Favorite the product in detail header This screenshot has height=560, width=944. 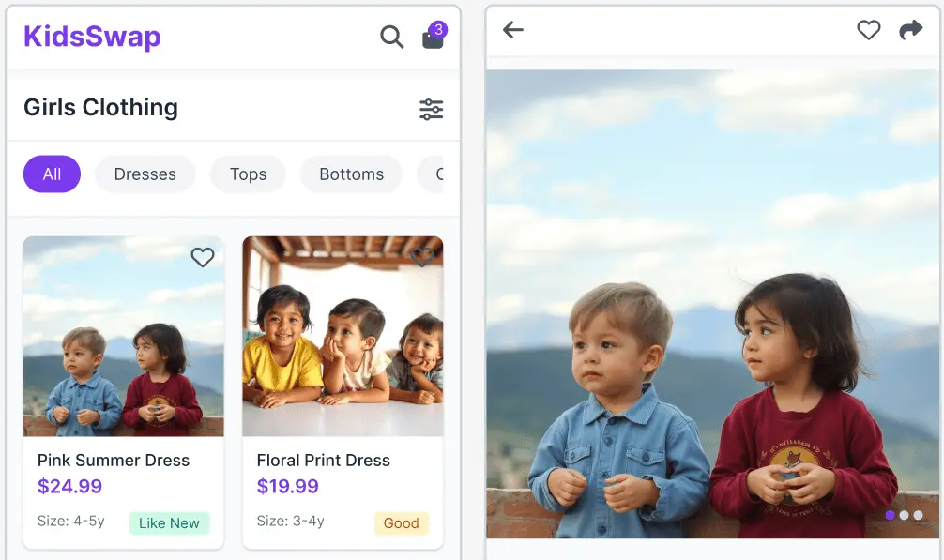(x=869, y=30)
